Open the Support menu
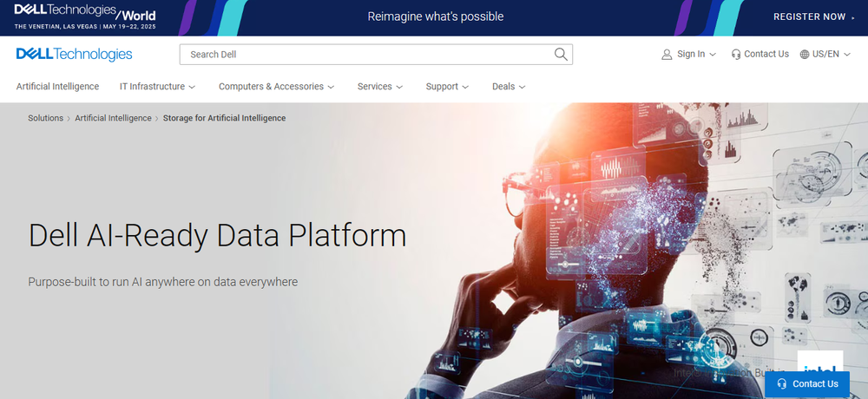Screen dimensions: 868x399 click(x=447, y=87)
